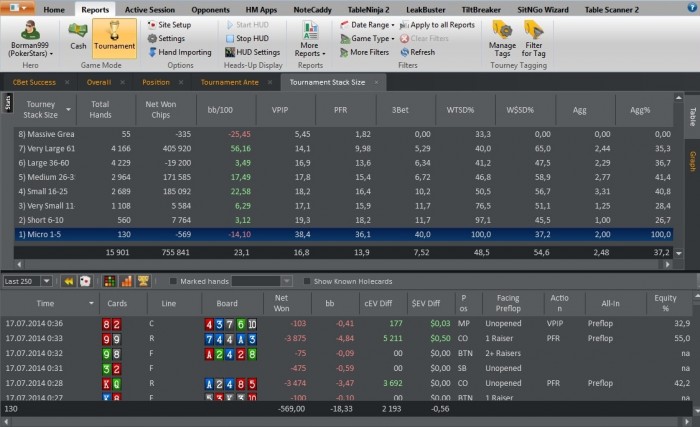The image size is (700, 427).
Task: Open HUD Settings
Action: 253,52
